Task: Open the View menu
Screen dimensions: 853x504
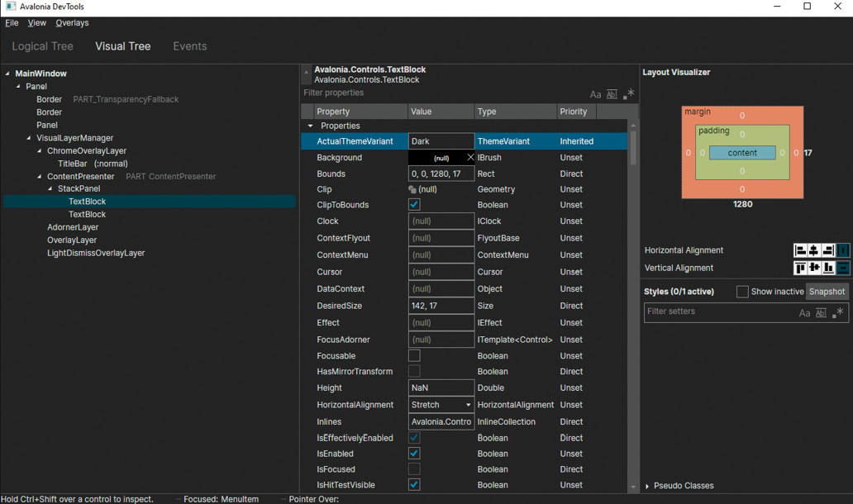Action: (37, 23)
